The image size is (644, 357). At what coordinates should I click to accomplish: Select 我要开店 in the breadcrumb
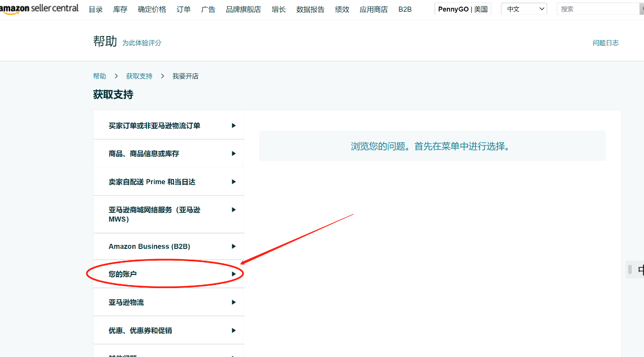(x=186, y=76)
